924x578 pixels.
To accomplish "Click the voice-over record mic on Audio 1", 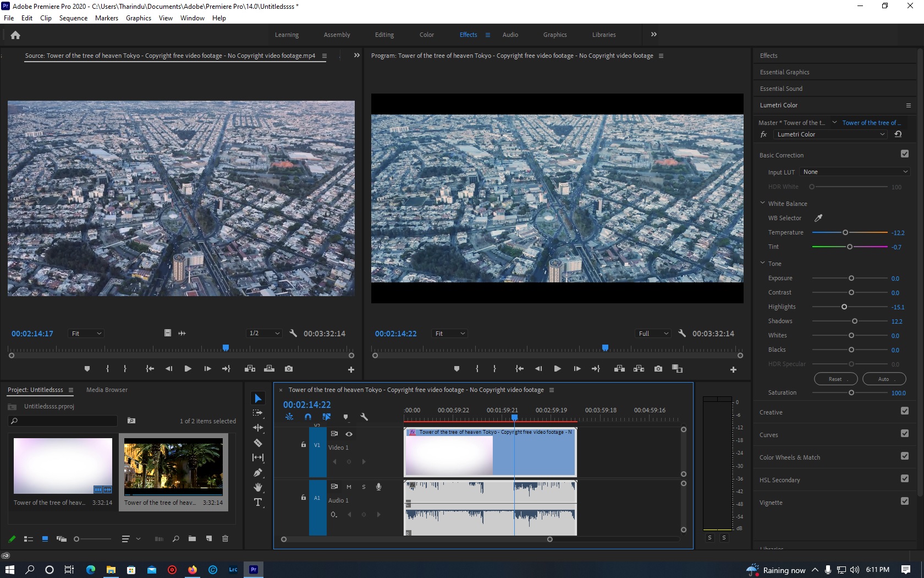I will (x=378, y=487).
